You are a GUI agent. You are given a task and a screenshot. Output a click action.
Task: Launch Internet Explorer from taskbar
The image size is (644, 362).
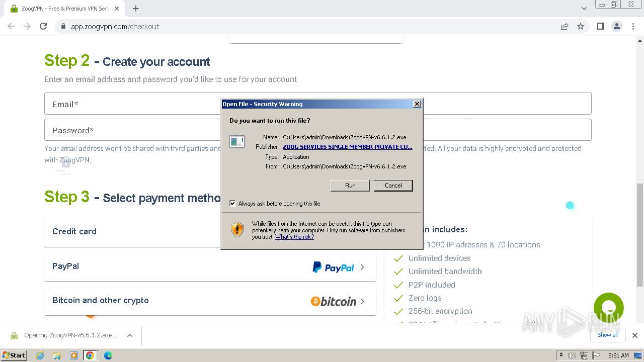click(x=40, y=355)
